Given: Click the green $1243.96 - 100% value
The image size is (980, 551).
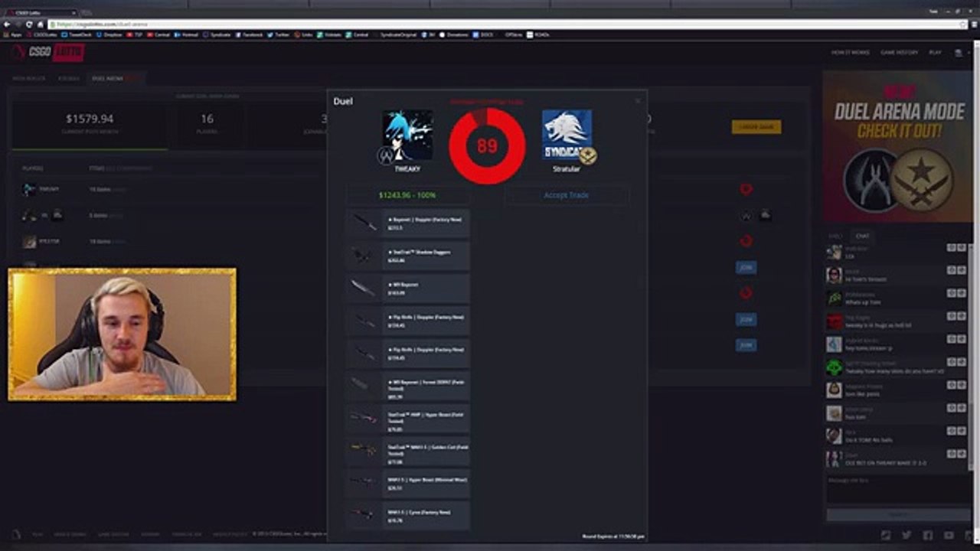Looking at the screenshot, I should coord(407,195).
